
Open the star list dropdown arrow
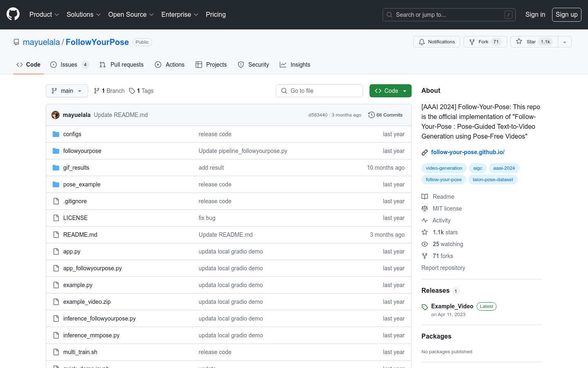click(565, 42)
